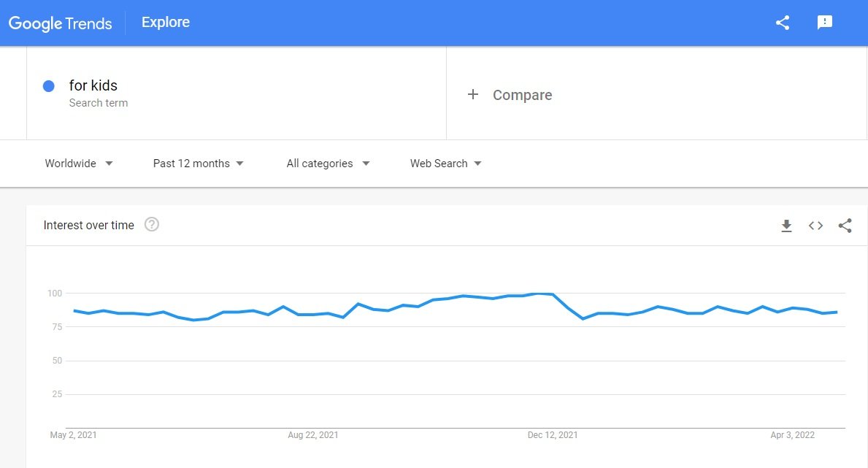The height and width of the screenshot is (468, 868).
Task: Click the plus icon beside Compare
Action: (473, 95)
